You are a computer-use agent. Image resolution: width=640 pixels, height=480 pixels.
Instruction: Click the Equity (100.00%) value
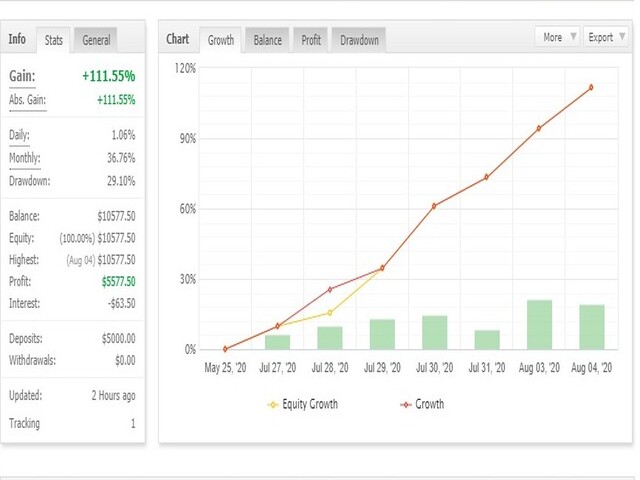(x=97, y=238)
